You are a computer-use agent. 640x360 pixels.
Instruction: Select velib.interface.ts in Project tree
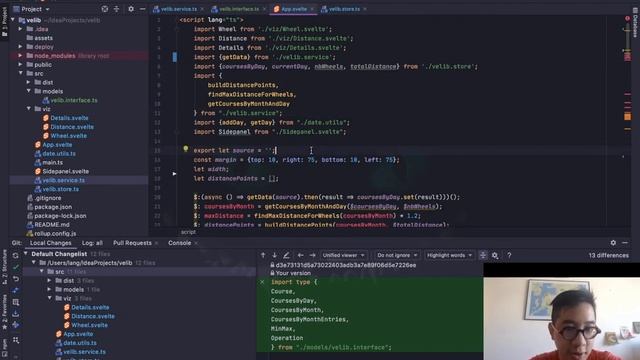point(70,100)
